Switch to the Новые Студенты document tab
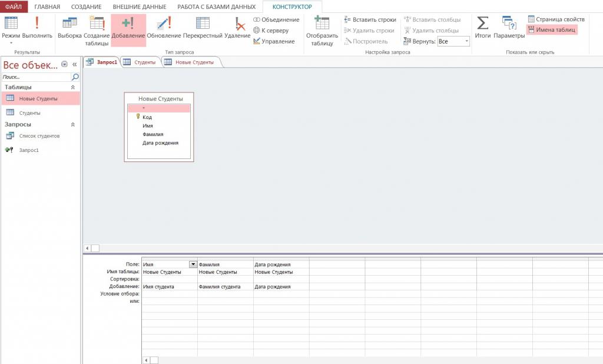The width and height of the screenshot is (603, 364). (190, 62)
